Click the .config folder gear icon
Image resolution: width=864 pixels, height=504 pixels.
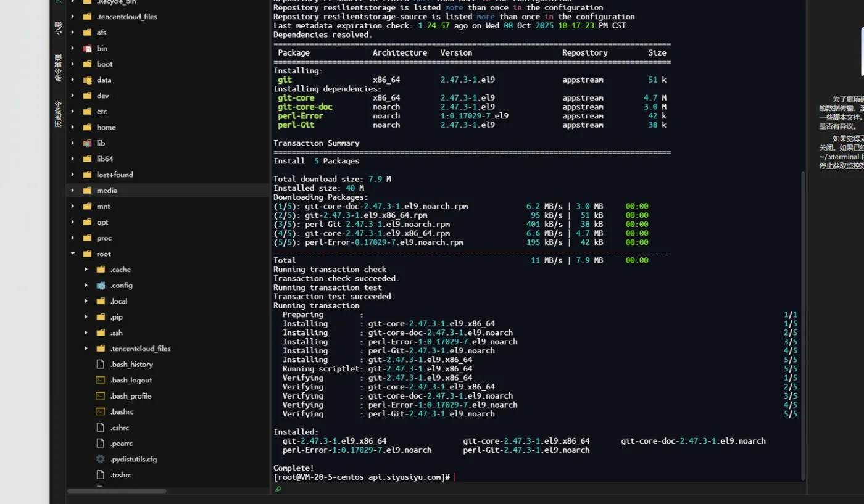(101, 286)
